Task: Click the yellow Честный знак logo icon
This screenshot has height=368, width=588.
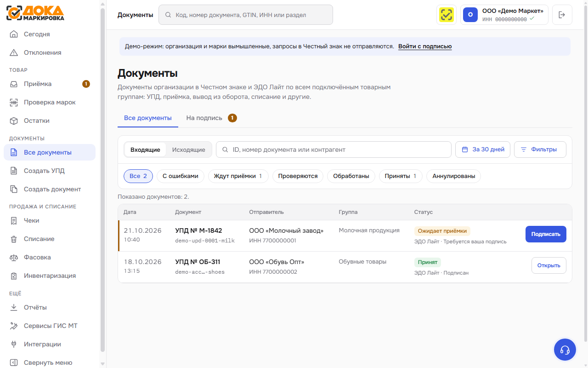Action: [x=446, y=15]
